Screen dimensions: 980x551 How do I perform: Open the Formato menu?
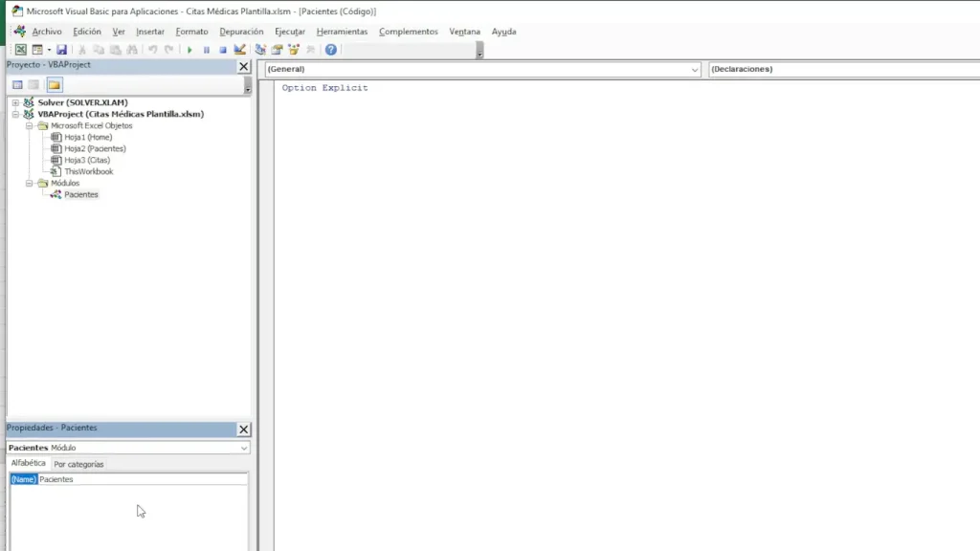pyautogui.click(x=191, y=32)
